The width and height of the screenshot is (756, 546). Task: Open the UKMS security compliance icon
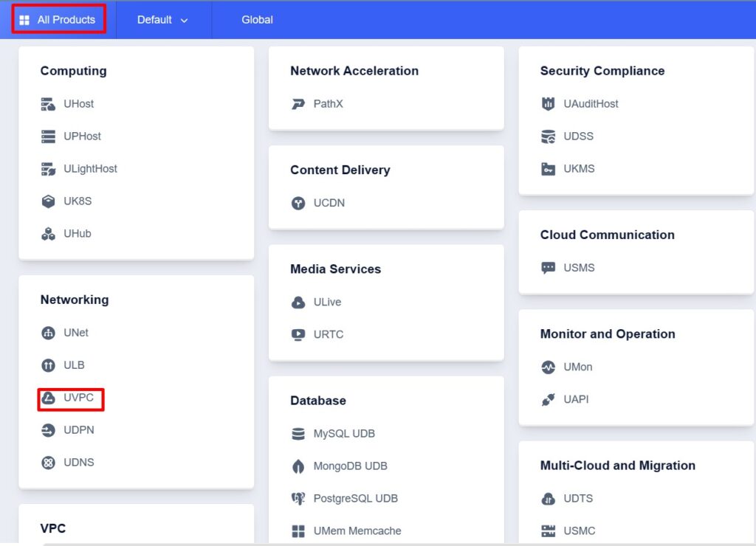pyautogui.click(x=548, y=168)
